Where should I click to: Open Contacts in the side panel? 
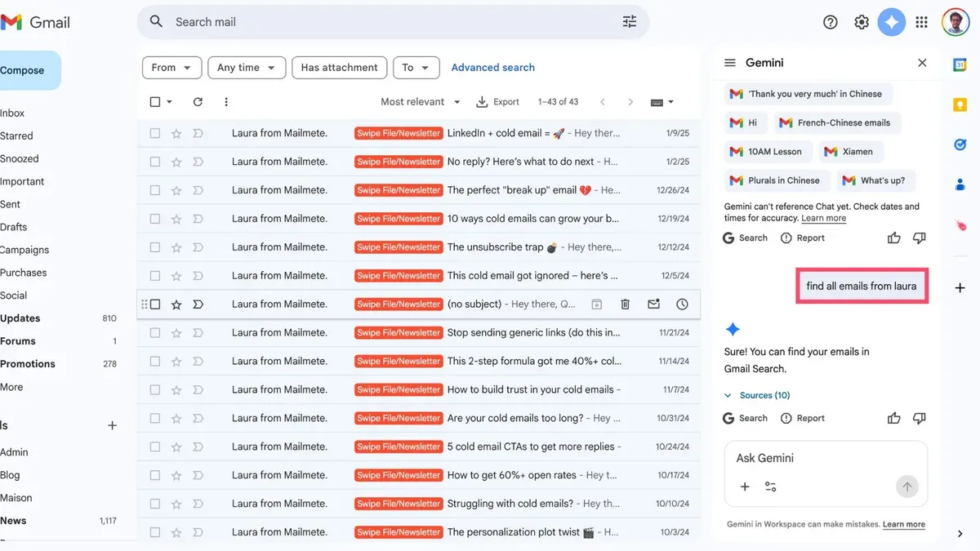pos(960,184)
